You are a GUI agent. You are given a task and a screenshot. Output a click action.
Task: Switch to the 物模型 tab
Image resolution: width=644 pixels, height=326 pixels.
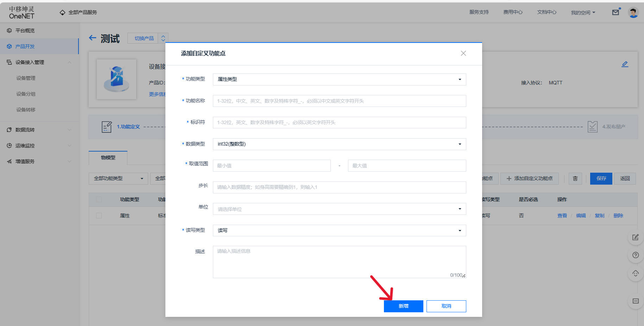point(108,158)
